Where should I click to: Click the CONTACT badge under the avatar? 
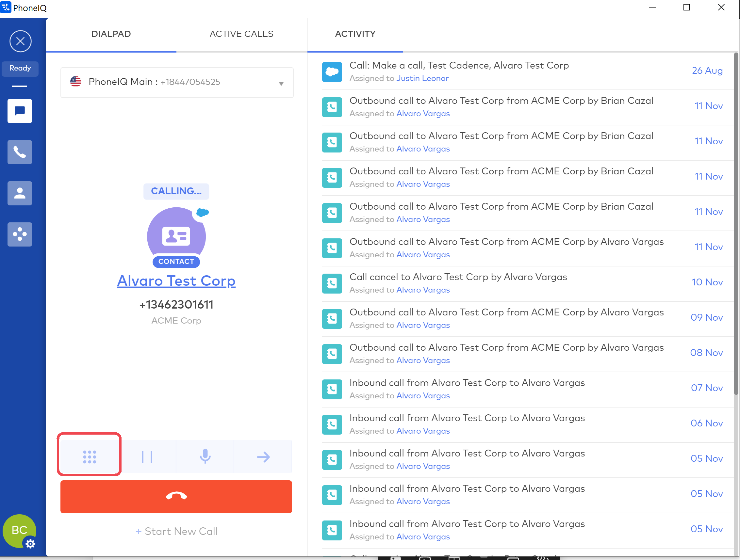click(176, 262)
